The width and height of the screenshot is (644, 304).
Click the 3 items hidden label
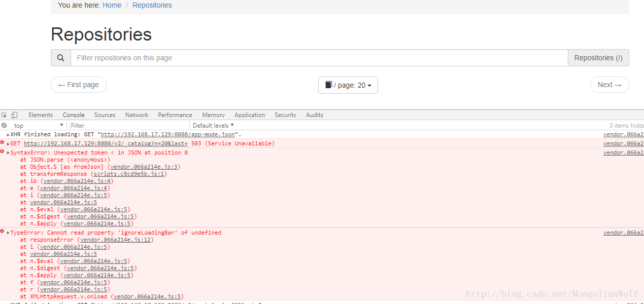tap(627, 125)
